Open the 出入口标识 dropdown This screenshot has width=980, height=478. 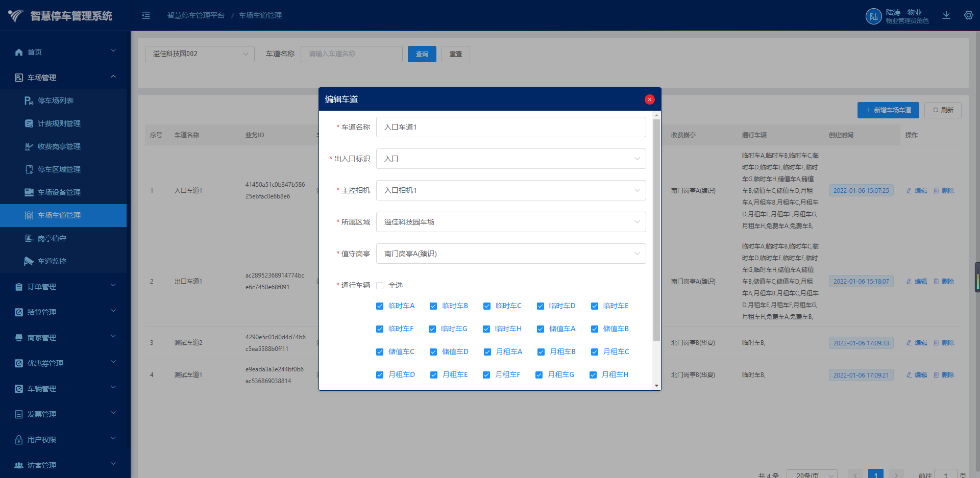click(x=511, y=159)
